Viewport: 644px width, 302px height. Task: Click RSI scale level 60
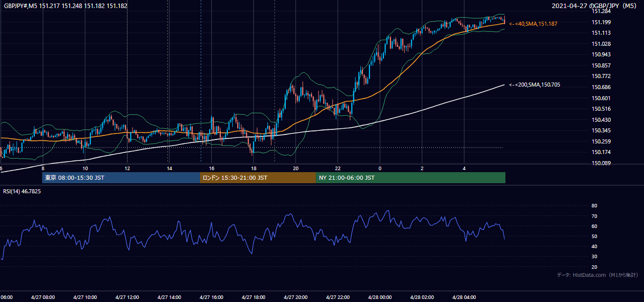click(x=594, y=226)
